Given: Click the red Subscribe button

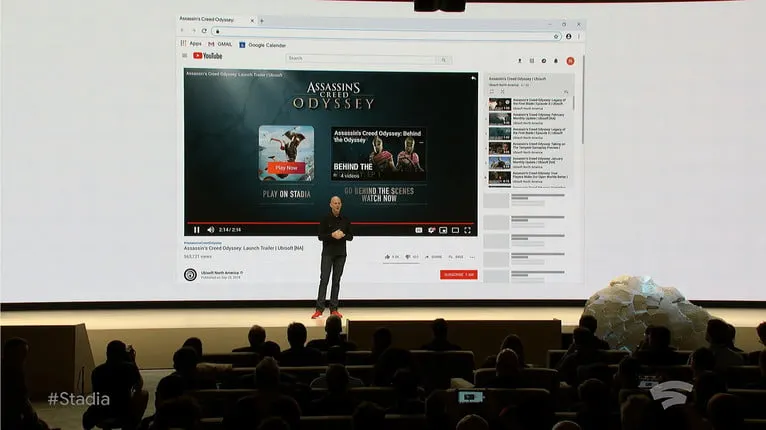Looking at the screenshot, I should click(459, 275).
